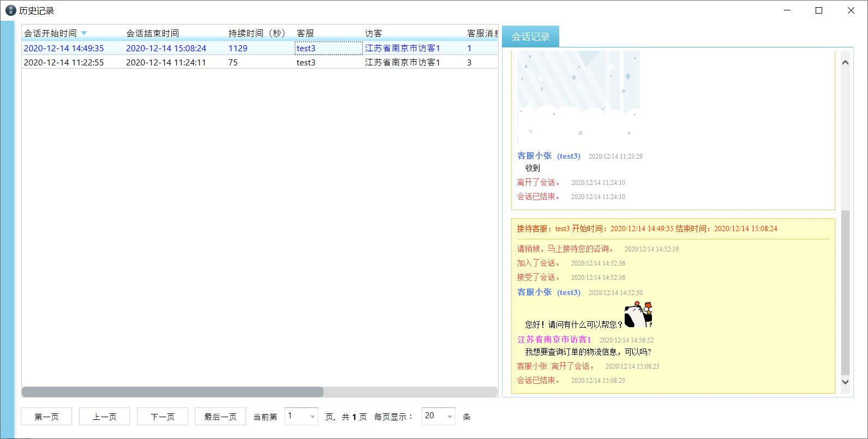Click the panda sticker in the chat
The height and width of the screenshot is (439, 868).
coord(638,315)
